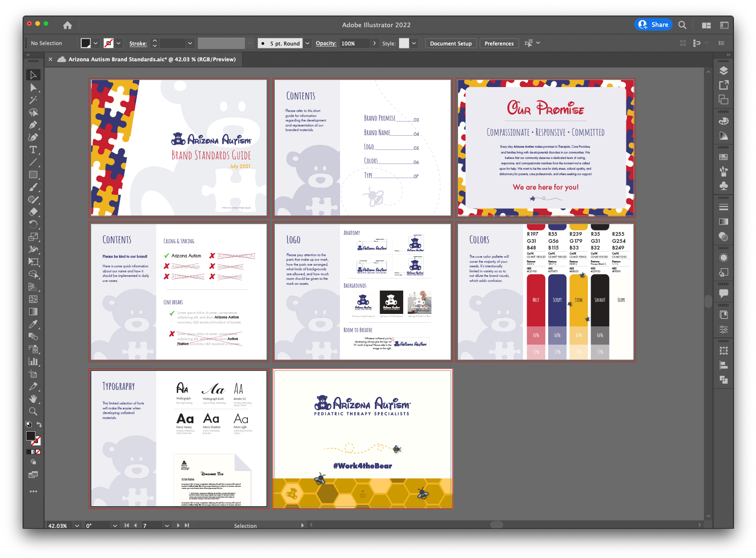The height and width of the screenshot is (558, 756).
Task: Change screen mode in toolbar
Action: 33,475
